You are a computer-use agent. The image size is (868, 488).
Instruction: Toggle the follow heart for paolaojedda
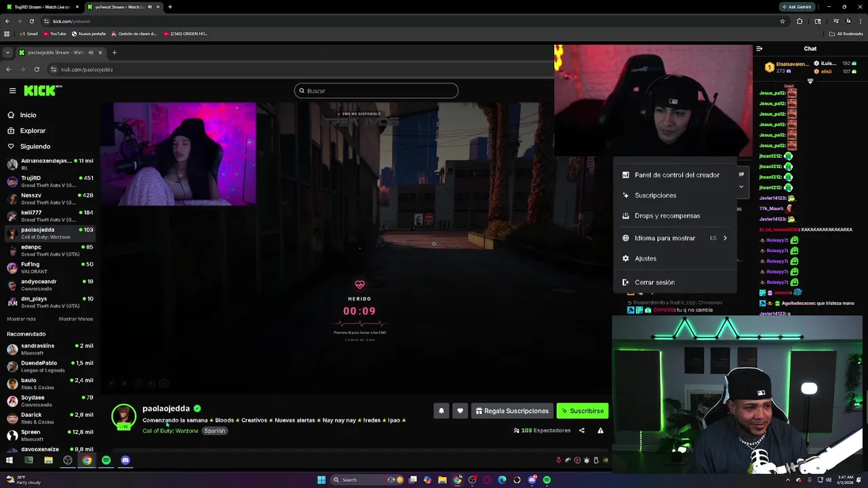tap(460, 411)
